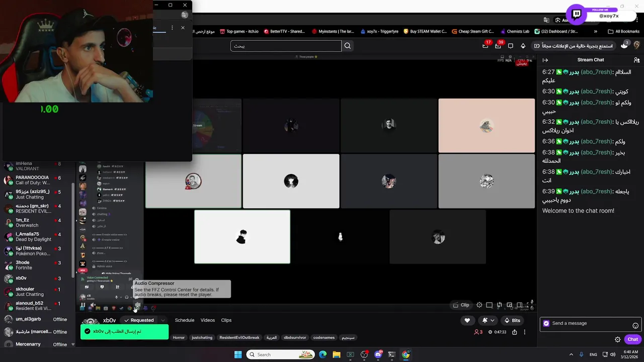Unmute the stream player volume icon
The height and width of the screenshot is (362, 644).
coord(93,305)
